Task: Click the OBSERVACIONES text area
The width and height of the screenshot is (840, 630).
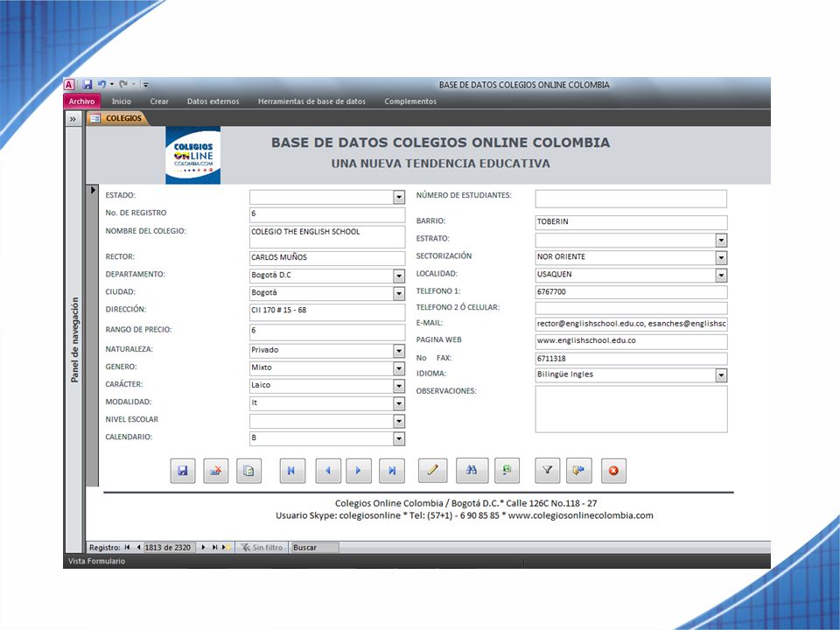Action: coord(631,409)
